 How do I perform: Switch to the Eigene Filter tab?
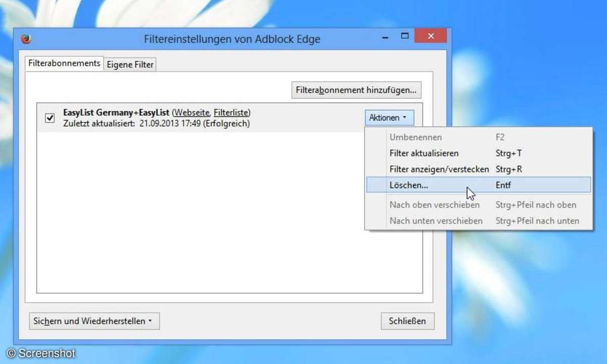(130, 64)
